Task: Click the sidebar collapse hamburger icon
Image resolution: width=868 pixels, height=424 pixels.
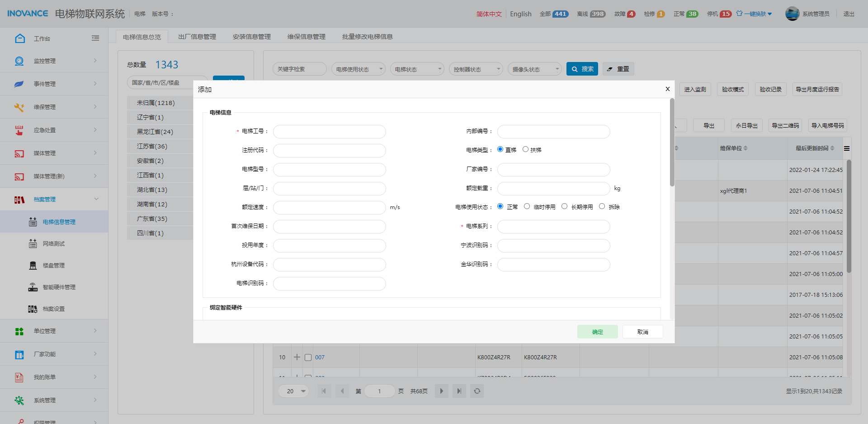Action: tap(95, 38)
